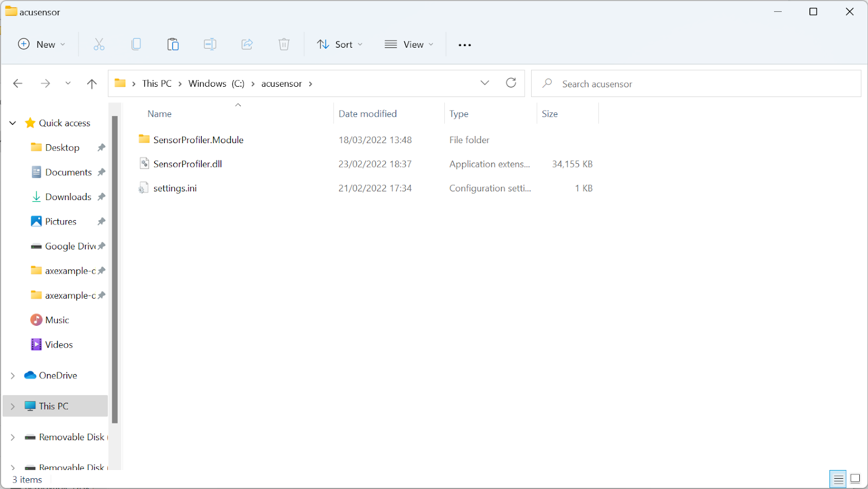Open Videos in the sidebar
Viewport: 868px width, 489px height.
tap(59, 344)
